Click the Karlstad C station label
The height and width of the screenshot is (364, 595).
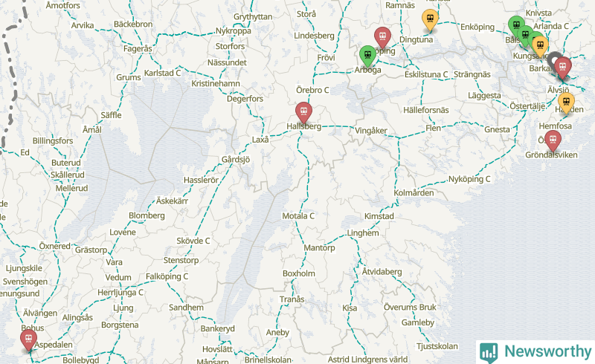pos(162,73)
